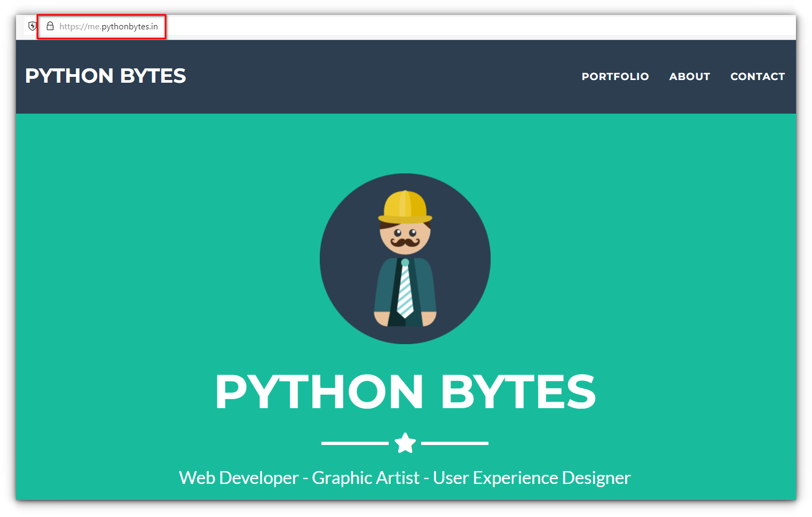812x517 pixels.
Task: Open the PORTFOLIO navigation item
Action: (x=615, y=76)
